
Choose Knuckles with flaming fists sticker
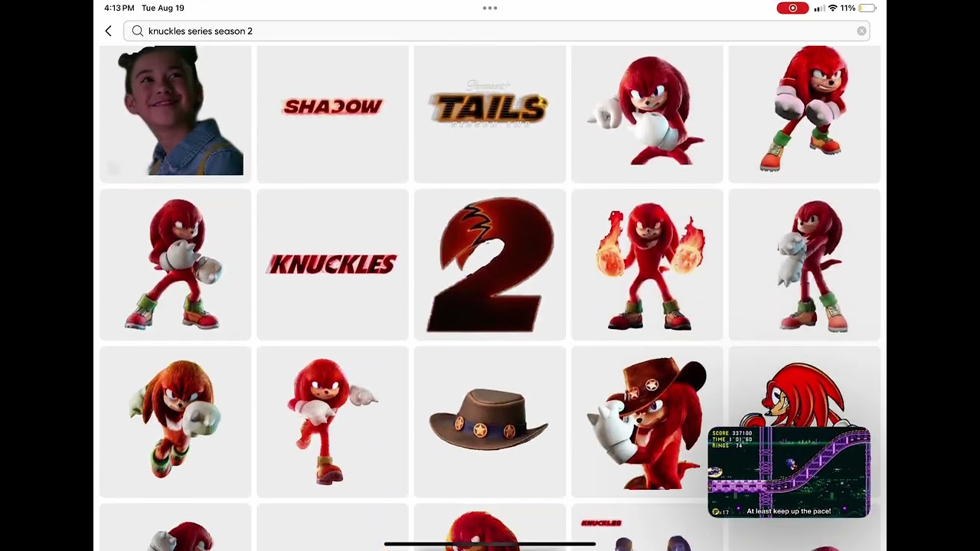coord(647,265)
